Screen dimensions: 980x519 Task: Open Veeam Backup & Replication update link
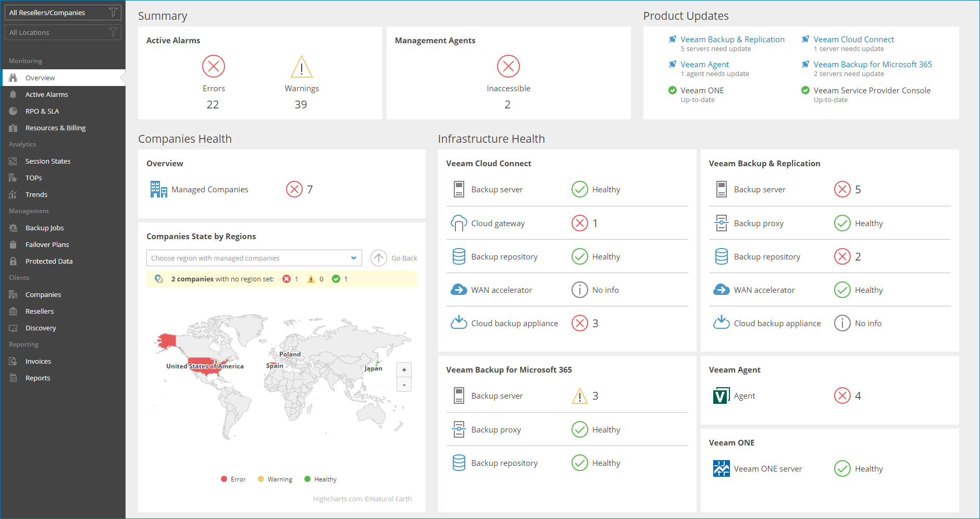pyautogui.click(x=732, y=39)
